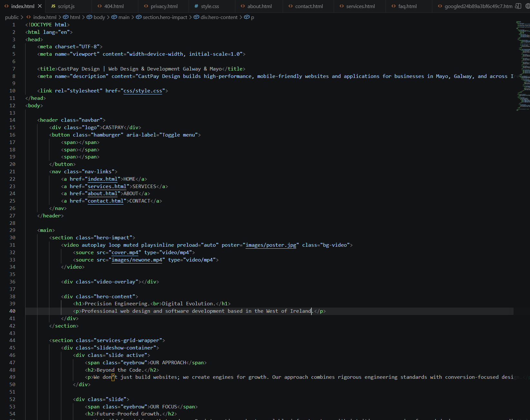This screenshot has height=420, width=530.
Task: Click the globe open-in-browser icon
Action: (x=528, y=6)
